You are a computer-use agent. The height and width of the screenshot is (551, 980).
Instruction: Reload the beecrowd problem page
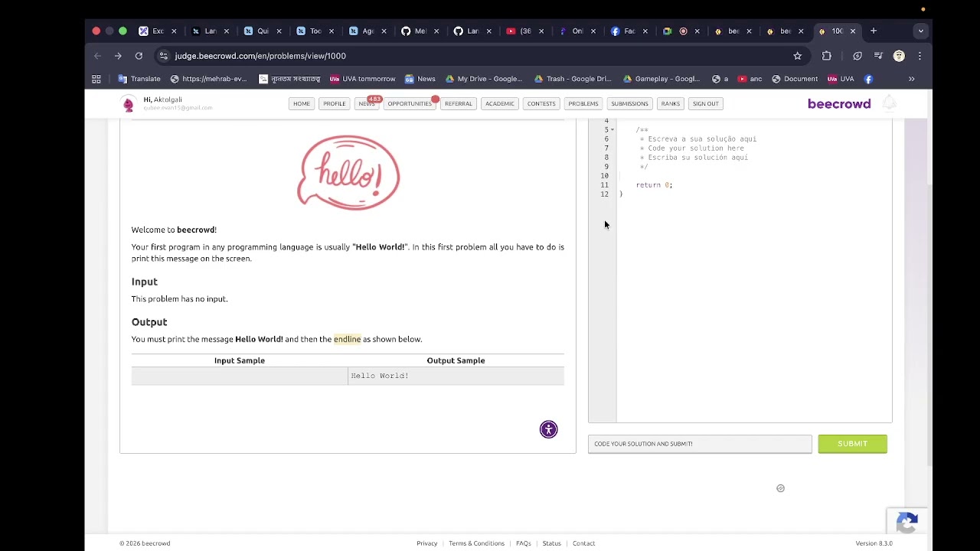click(x=139, y=56)
